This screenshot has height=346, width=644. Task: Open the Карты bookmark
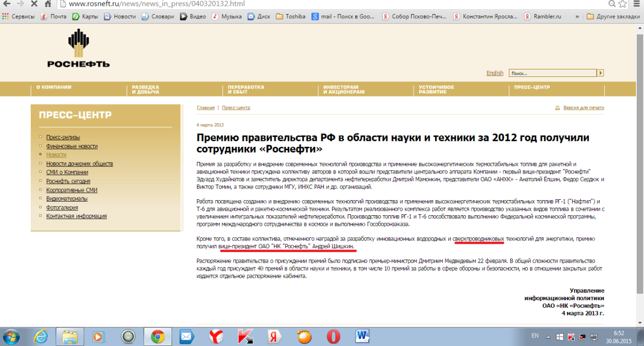coord(85,17)
